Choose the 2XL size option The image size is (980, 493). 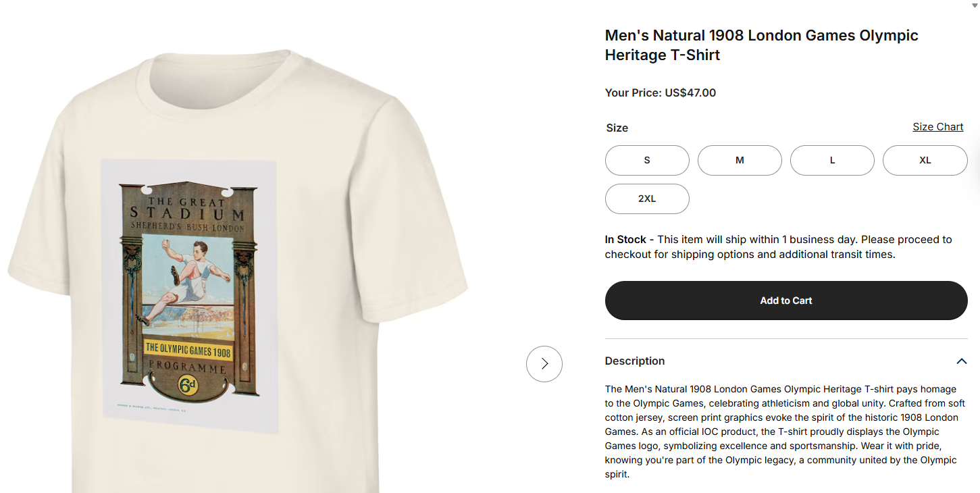pyautogui.click(x=646, y=199)
